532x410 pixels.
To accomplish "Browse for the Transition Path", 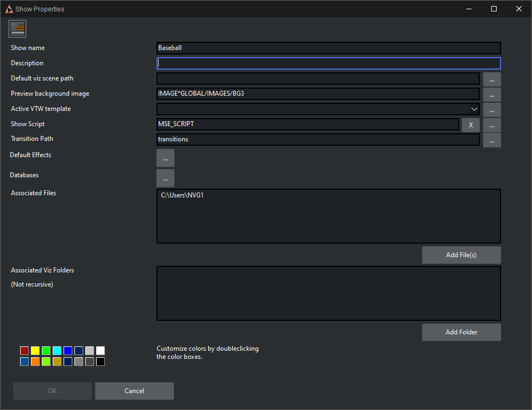I will point(491,140).
